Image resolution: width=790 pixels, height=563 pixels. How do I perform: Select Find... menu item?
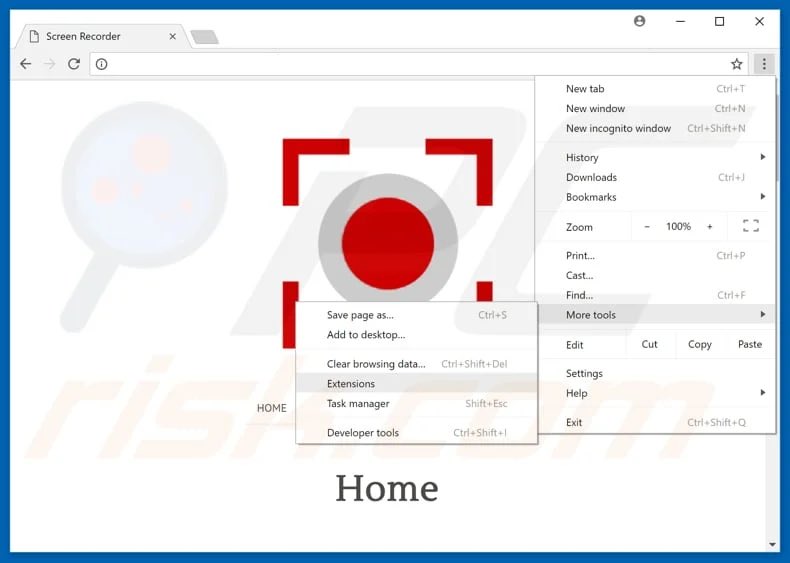(x=655, y=295)
